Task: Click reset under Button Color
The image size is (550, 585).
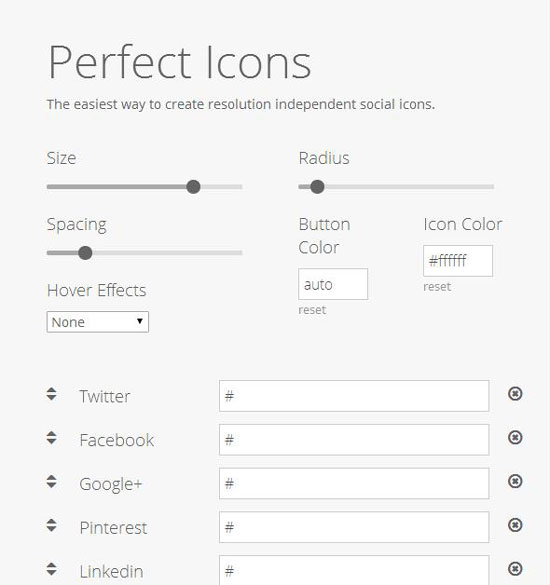Action: [312, 310]
